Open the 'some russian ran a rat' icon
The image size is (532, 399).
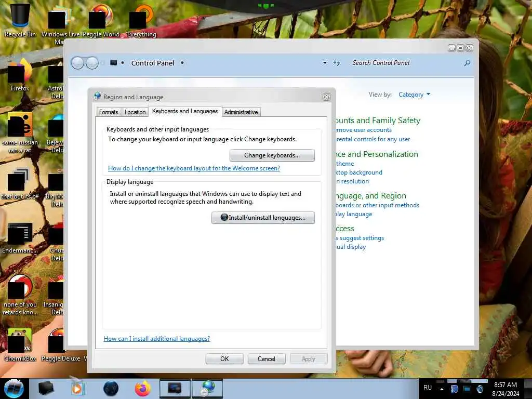click(x=20, y=132)
